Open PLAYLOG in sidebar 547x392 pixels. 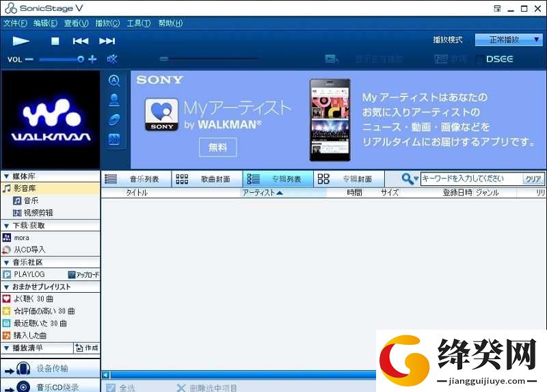(23, 274)
